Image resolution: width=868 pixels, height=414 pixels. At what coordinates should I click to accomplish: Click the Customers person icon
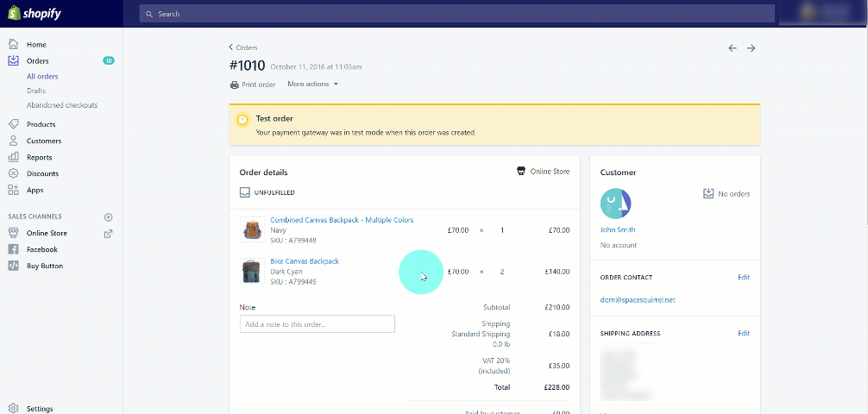(13, 141)
